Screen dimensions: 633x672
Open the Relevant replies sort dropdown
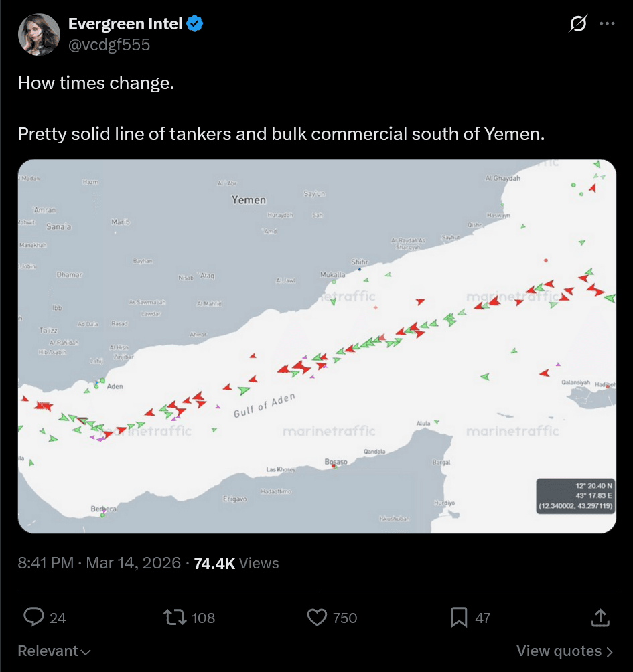[x=54, y=650]
